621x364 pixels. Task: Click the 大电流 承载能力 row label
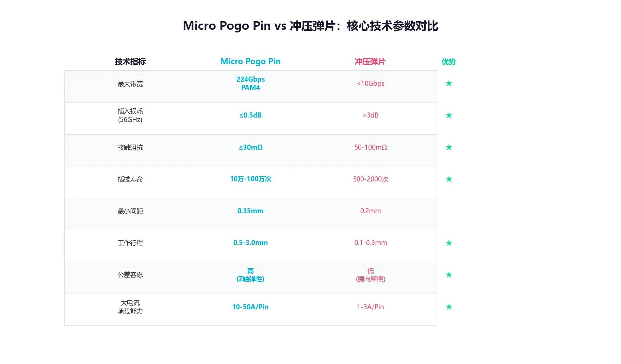tap(130, 307)
